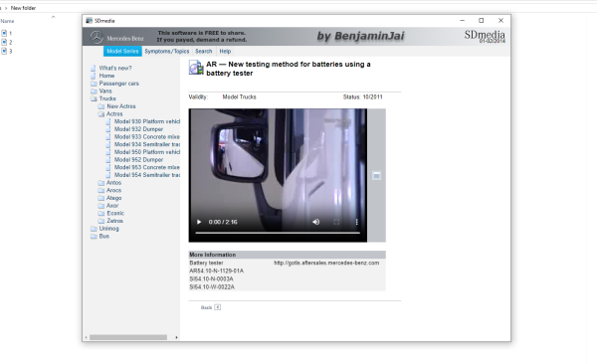Mute the video with speaker icon
Viewport: 597px width, 364px height.
316,222
